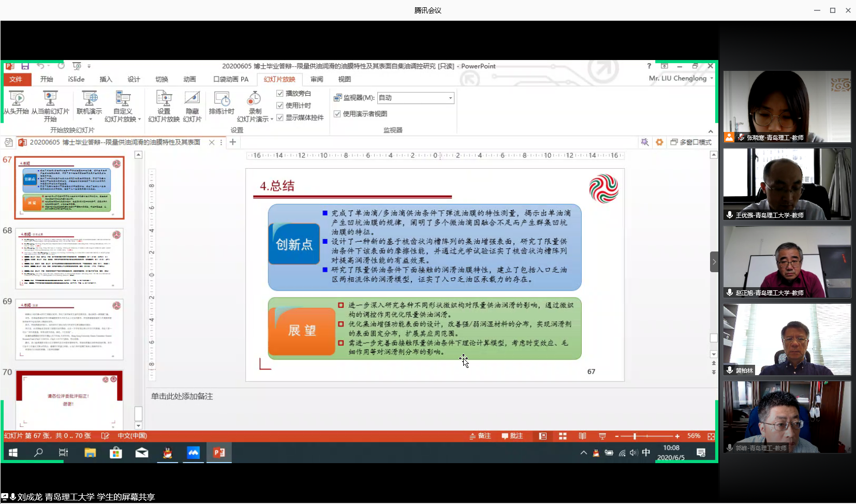Open PowerPoint help question mark

point(649,66)
